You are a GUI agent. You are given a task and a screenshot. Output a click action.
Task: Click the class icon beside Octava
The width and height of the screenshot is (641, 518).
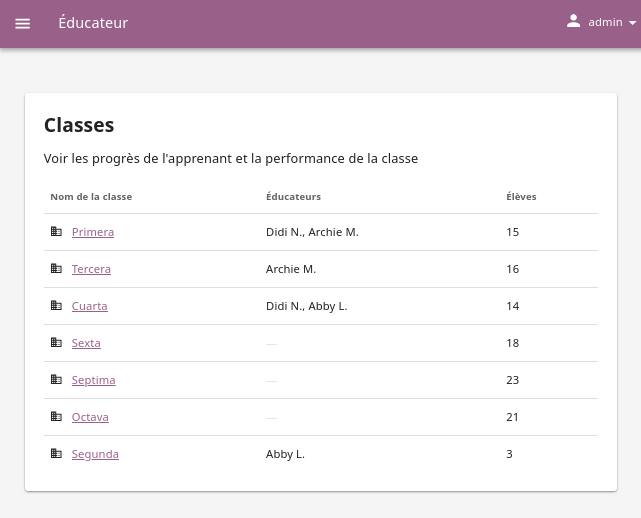click(x=56, y=416)
